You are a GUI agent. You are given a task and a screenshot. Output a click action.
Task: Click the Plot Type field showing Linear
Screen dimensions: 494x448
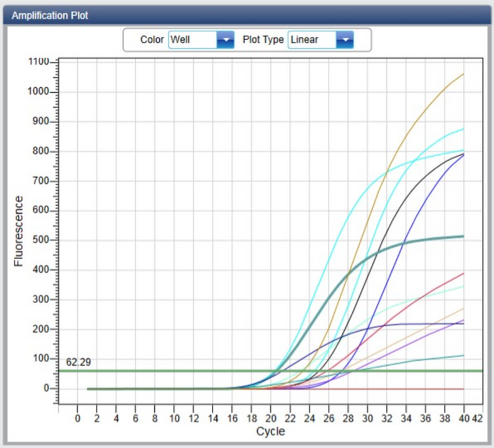[312, 40]
